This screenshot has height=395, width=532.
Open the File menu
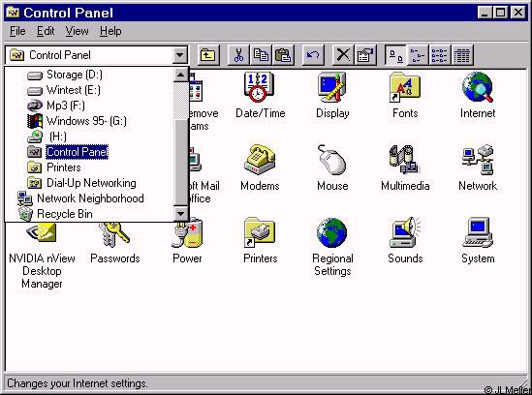pyautogui.click(x=17, y=31)
